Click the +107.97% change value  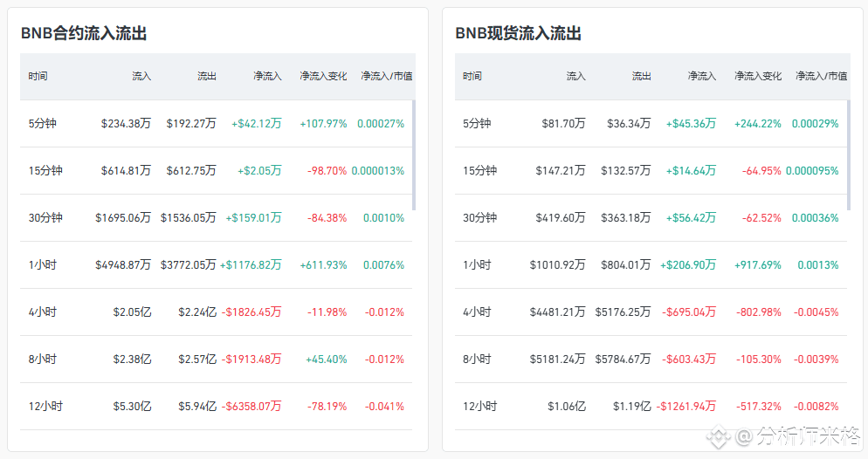tap(323, 124)
